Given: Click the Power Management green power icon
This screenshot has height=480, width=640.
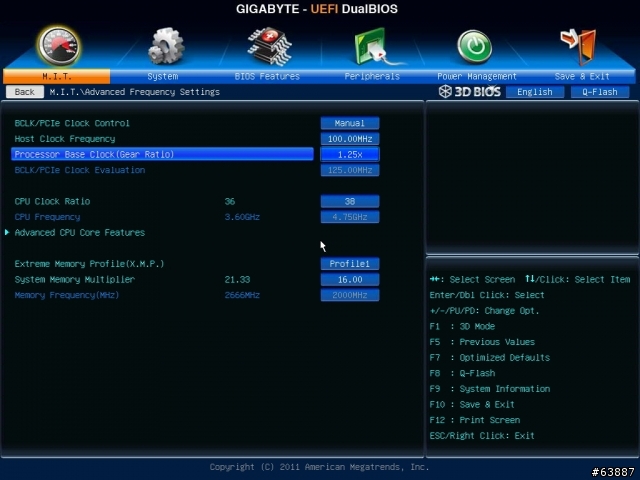Looking at the screenshot, I should [474, 47].
